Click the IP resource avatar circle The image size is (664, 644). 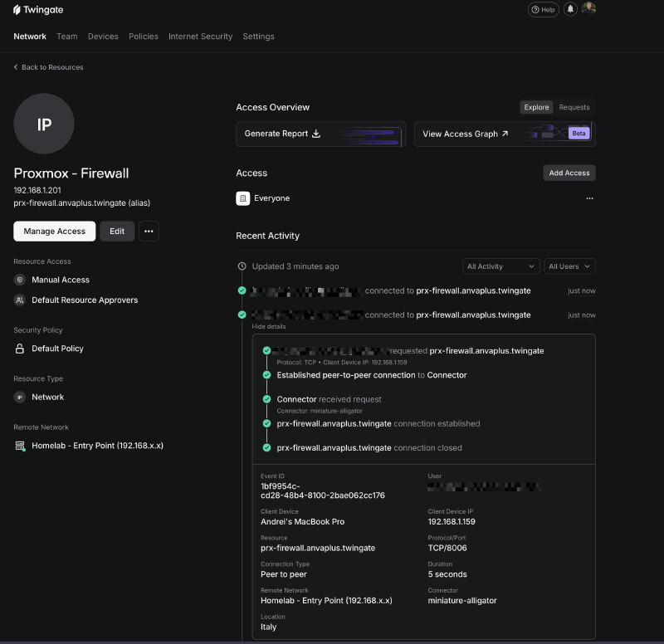pyautogui.click(x=44, y=124)
